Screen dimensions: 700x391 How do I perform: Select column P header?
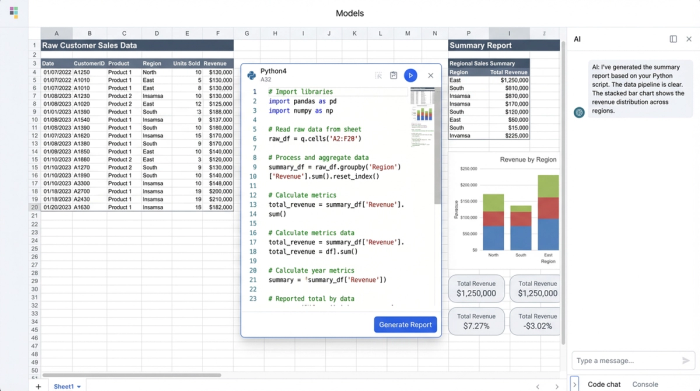tap(468, 33)
